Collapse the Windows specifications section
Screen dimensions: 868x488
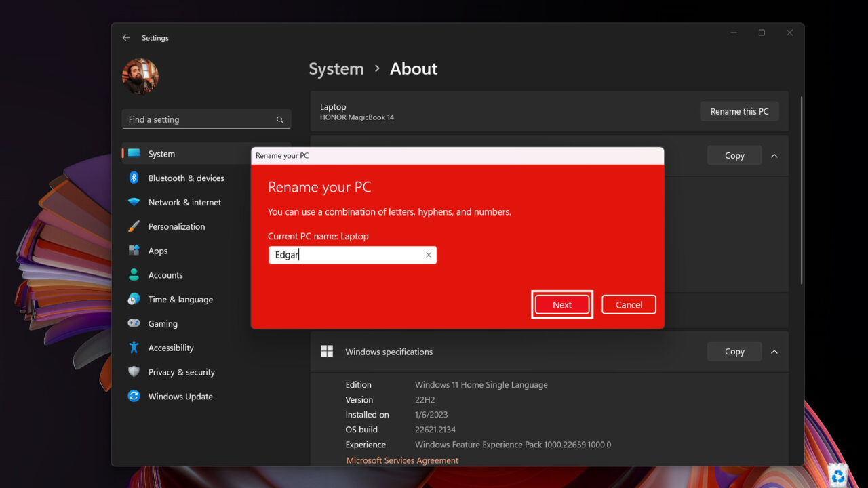pyautogui.click(x=774, y=351)
